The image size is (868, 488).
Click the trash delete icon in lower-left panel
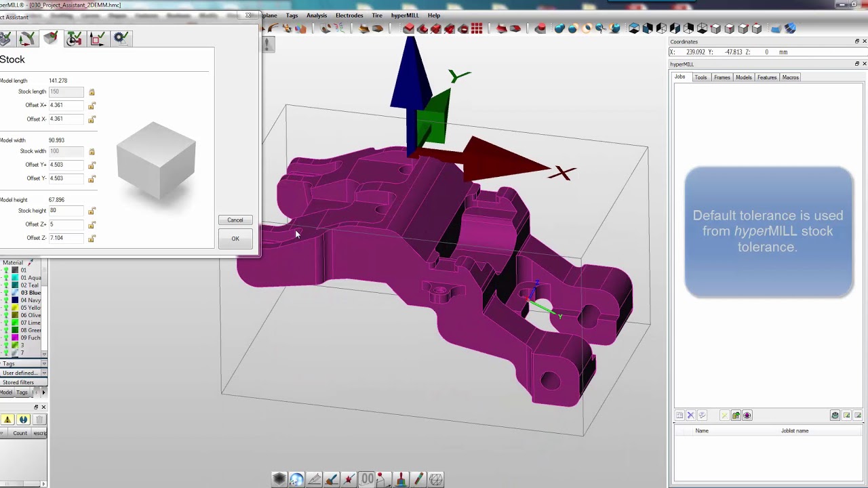coord(39,420)
